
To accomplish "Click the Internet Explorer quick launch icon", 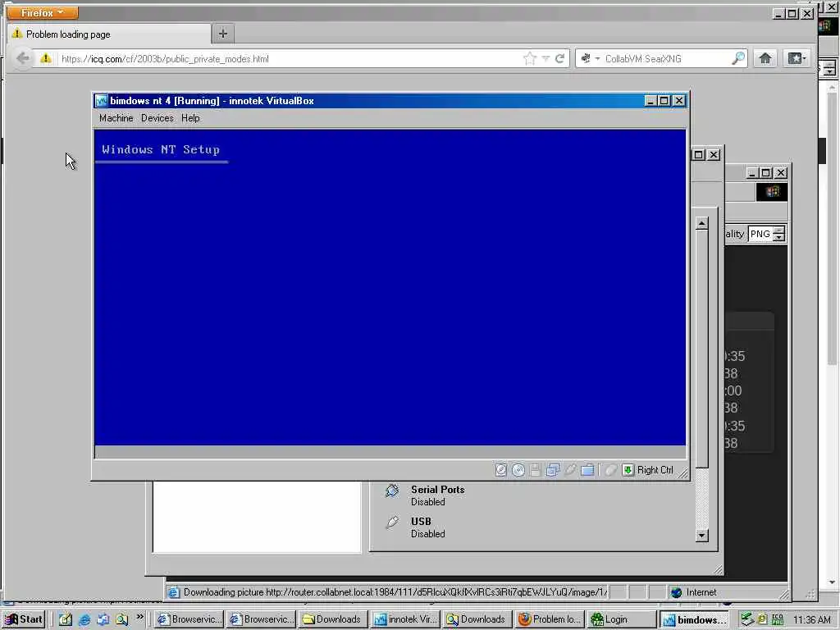I will click(84, 619).
